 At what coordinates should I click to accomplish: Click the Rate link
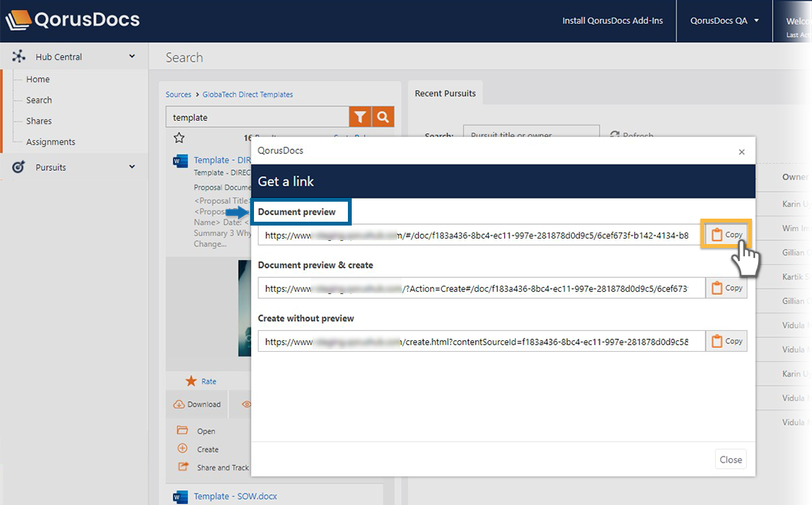point(209,382)
